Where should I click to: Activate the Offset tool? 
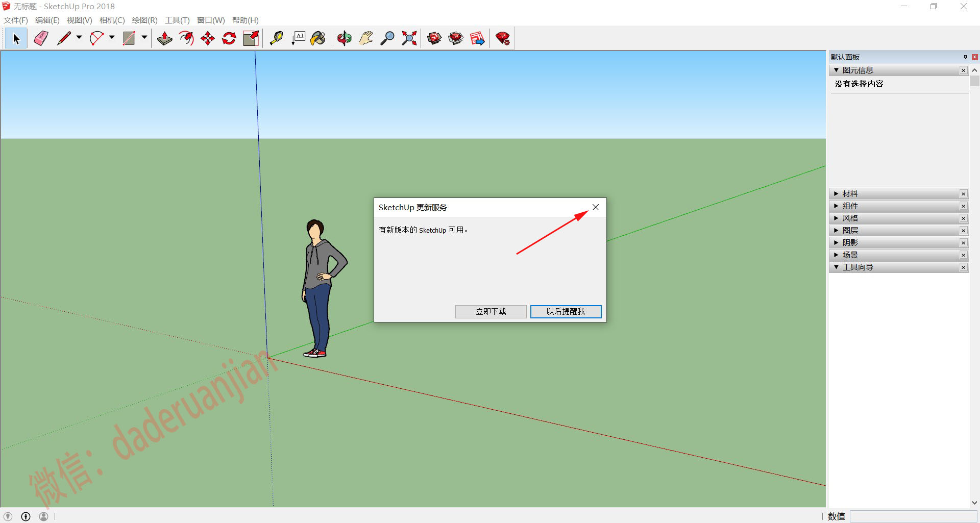click(x=186, y=38)
